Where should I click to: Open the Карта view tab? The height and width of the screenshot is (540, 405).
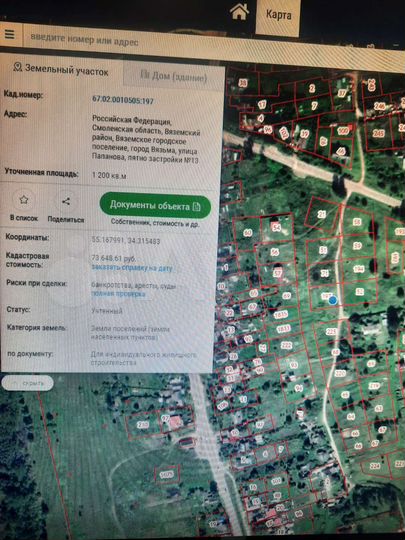coord(278,16)
